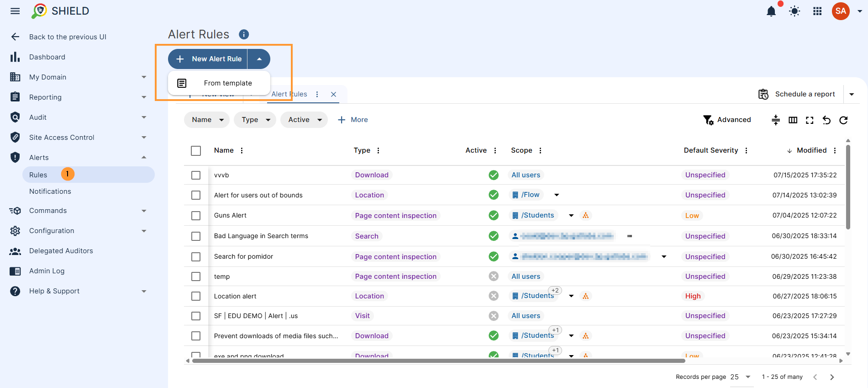The image size is (868, 388).
Task: Click the Schedule a report calendar icon
Action: tap(763, 94)
